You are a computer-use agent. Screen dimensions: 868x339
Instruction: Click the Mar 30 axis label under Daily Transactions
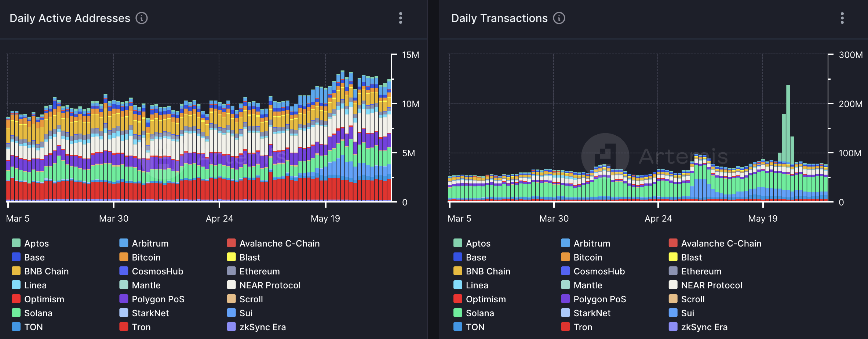(554, 219)
